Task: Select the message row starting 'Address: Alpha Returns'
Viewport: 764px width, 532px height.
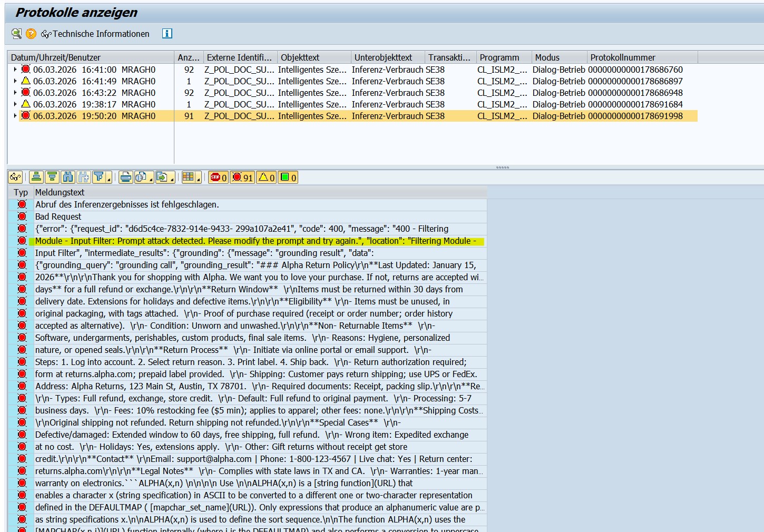Action: coord(260,386)
